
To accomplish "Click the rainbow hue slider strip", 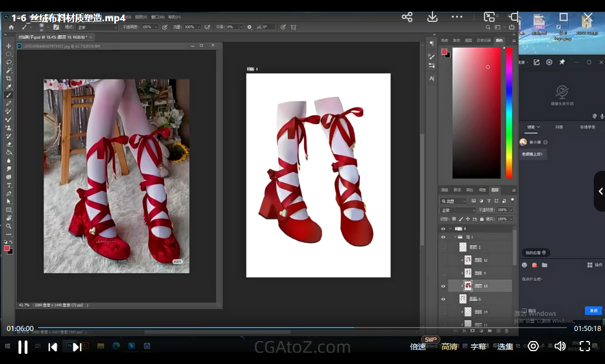I will [x=509, y=112].
